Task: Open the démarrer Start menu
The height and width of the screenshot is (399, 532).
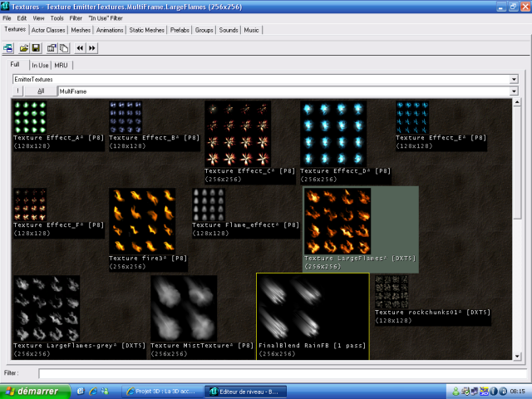Action: click(x=35, y=392)
